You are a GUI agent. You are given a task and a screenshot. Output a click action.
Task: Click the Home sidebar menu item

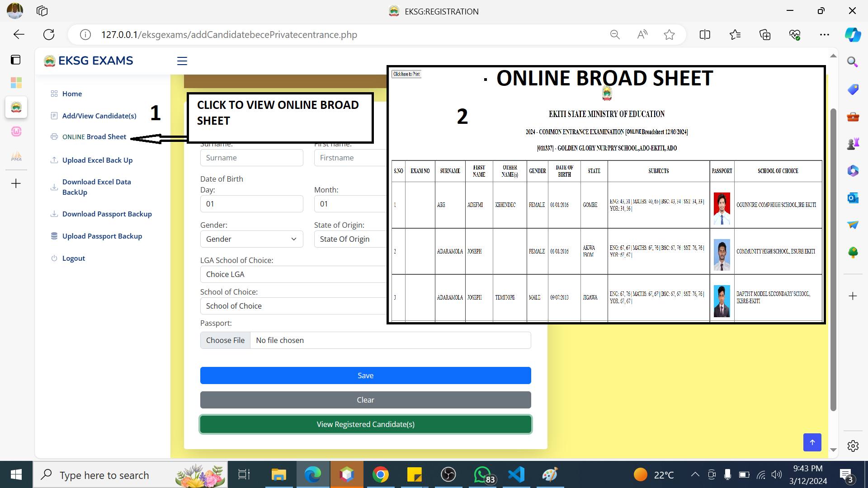click(72, 94)
